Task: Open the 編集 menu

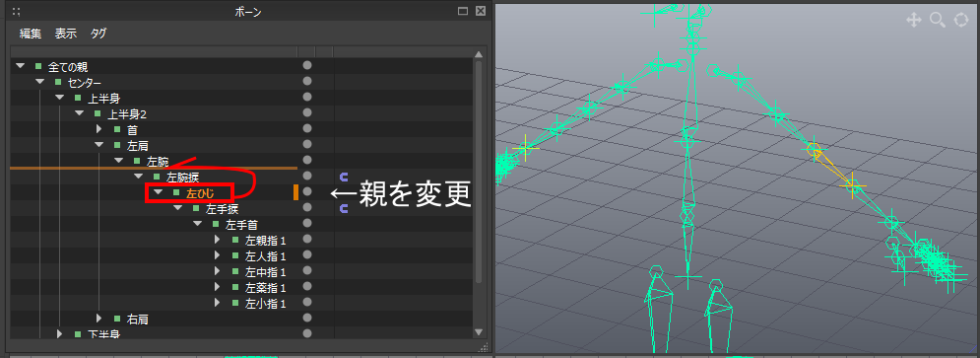Action: point(31,34)
